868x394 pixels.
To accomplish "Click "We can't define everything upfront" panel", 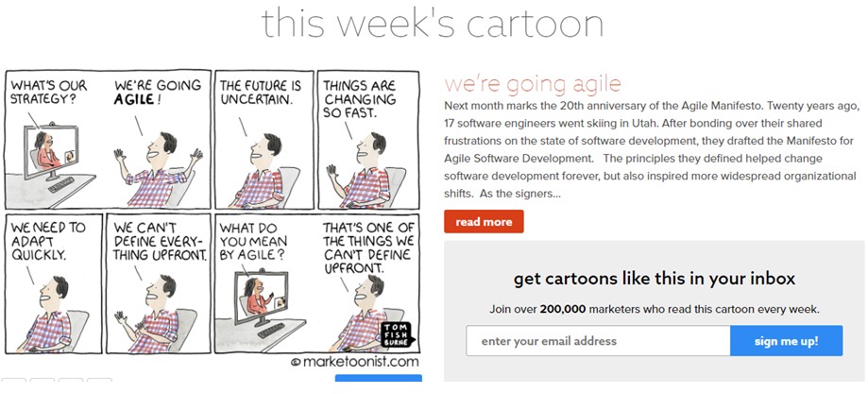I will pos(159,283).
